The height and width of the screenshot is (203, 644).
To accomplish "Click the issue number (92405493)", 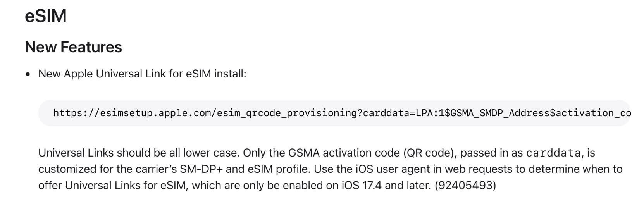I will [465, 185].
